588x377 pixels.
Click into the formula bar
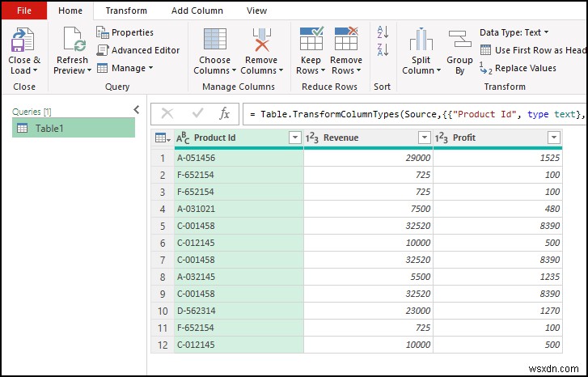click(x=415, y=114)
